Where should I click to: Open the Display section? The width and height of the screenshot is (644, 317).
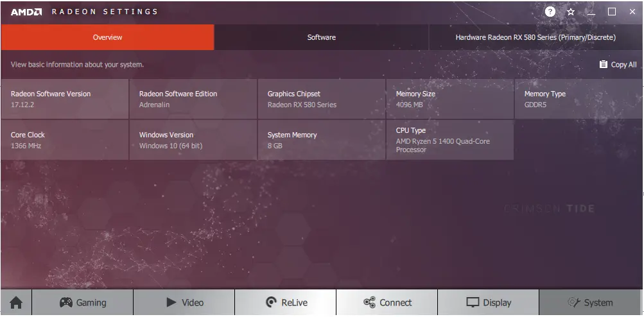[489, 303]
